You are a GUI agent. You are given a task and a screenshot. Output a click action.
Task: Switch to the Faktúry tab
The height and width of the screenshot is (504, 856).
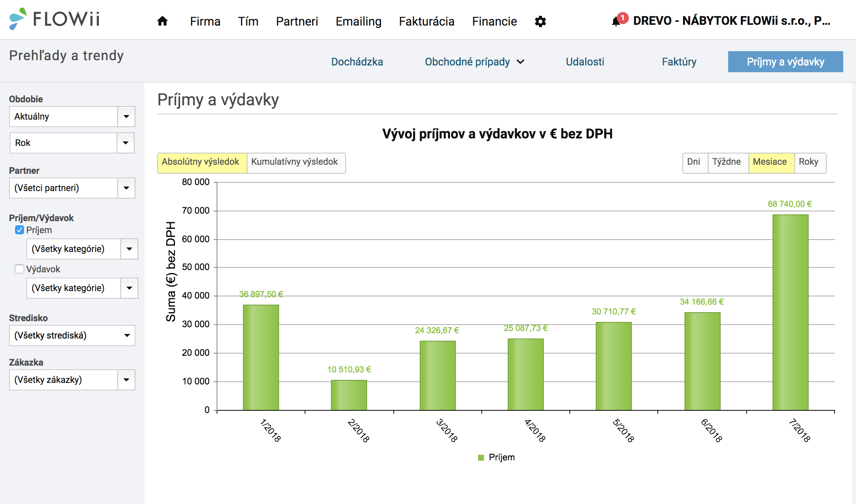coord(679,62)
